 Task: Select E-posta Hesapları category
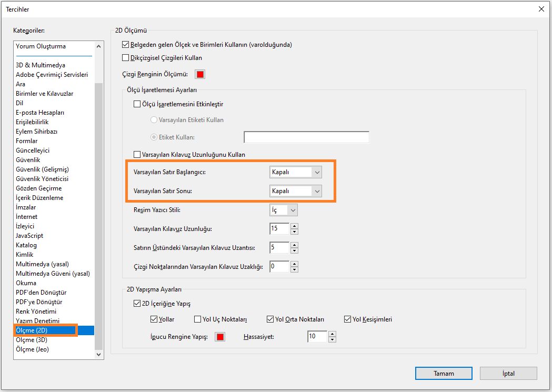click(40, 113)
